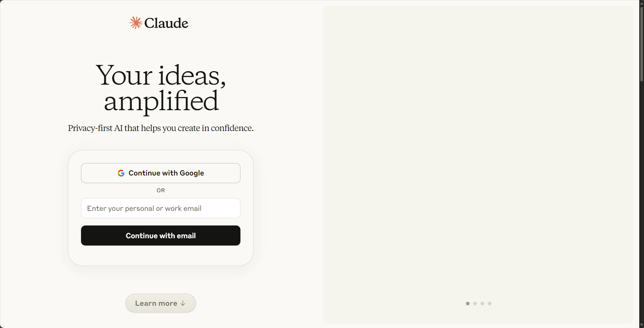This screenshot has width=644, height=328.
Task: Switch to the second carousel slide dot
Action: click(x=475, y=304)
